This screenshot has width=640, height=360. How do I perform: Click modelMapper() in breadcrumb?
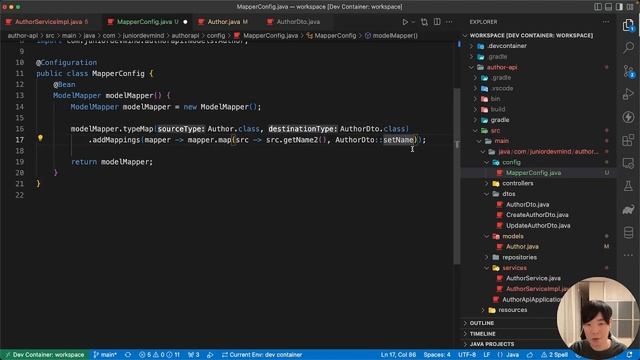pyautogui.click(x=395, y=36)
